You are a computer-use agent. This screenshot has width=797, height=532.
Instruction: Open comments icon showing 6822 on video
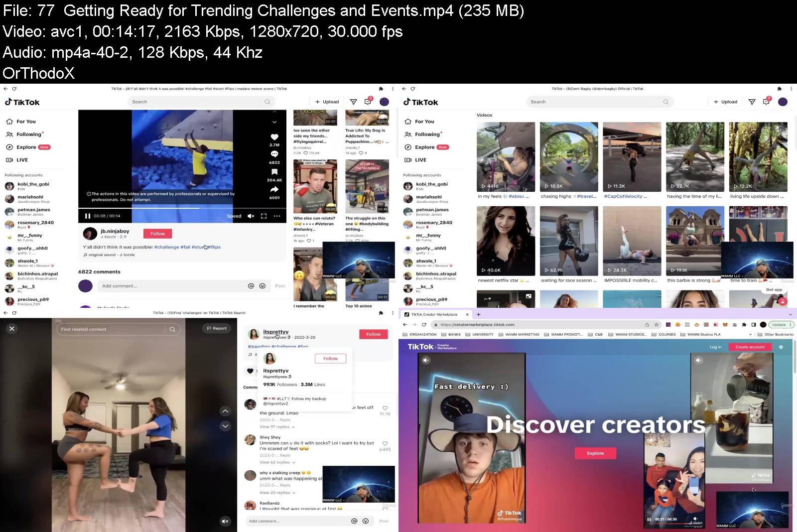(274, 154)
